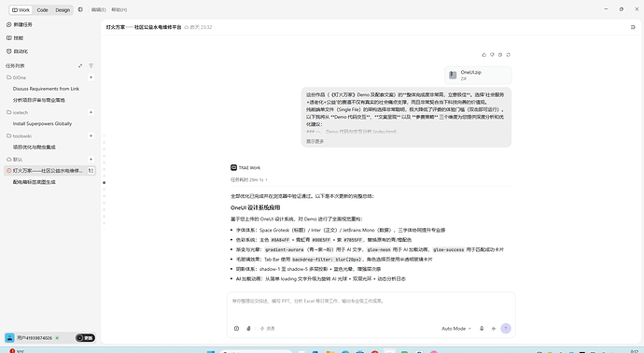Switch to the Code mode tab
Image resolution: width=644 pixels, height=353 pixels.
point(42,10)
